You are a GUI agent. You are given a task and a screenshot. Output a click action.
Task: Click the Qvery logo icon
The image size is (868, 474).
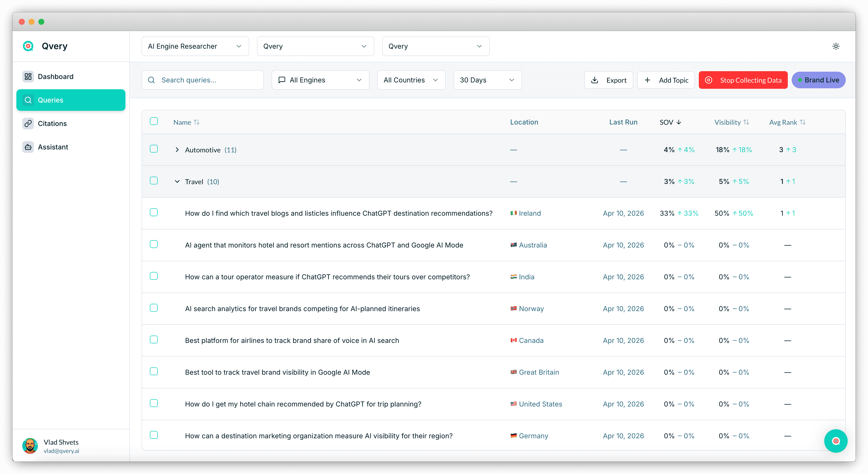point(28,46)
